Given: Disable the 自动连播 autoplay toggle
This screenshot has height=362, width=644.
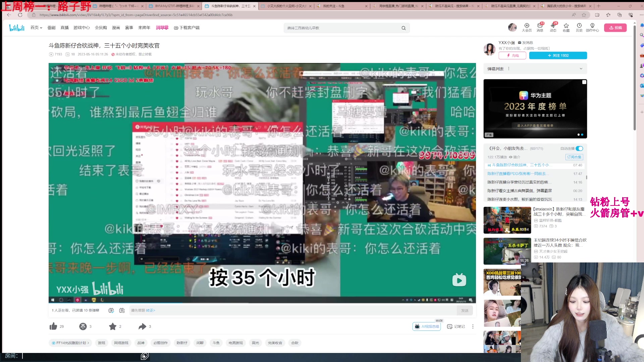Looking at the screenshot, I should [x=580, y=148].
